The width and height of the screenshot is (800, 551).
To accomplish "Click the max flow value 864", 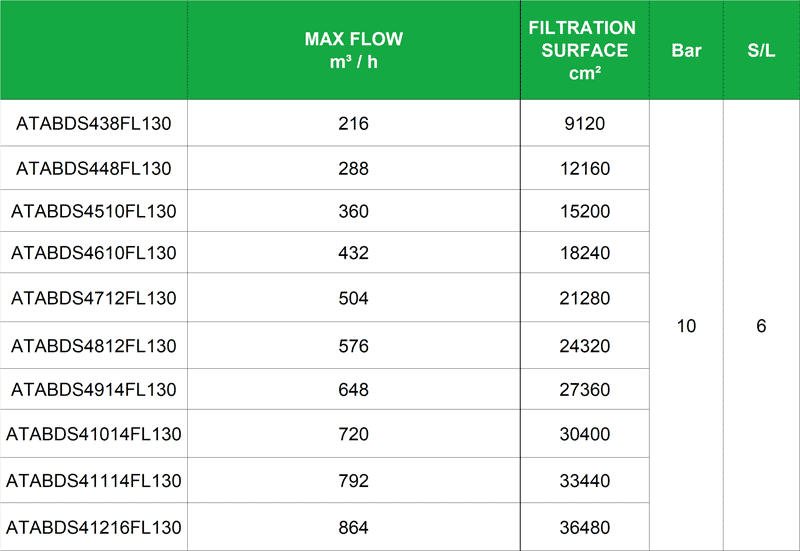I will point(354,527).
